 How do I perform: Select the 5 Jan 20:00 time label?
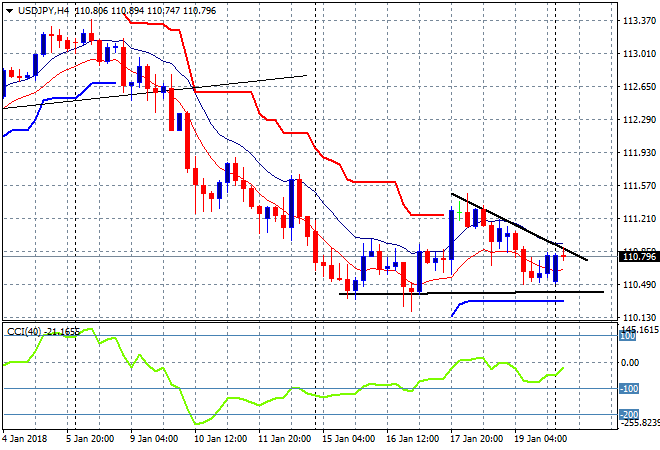[x=90, y=438]
